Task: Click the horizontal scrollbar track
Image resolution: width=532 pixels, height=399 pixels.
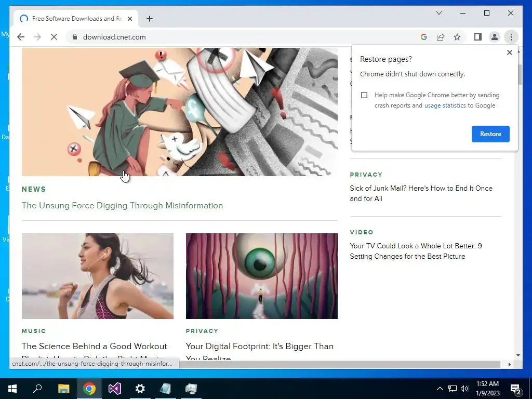Action: click(x=339, y=364)
